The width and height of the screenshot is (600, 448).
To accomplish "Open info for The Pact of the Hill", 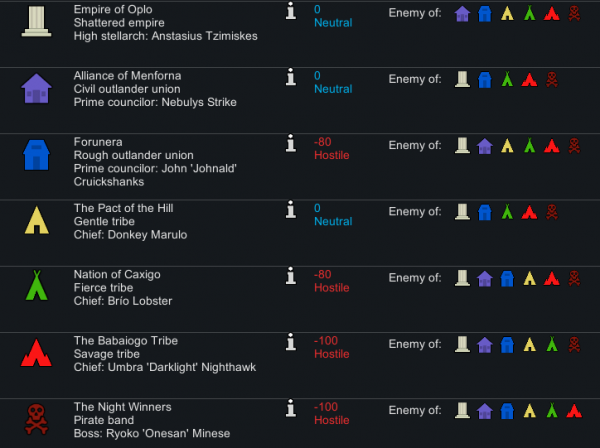I will pos(291,209).
